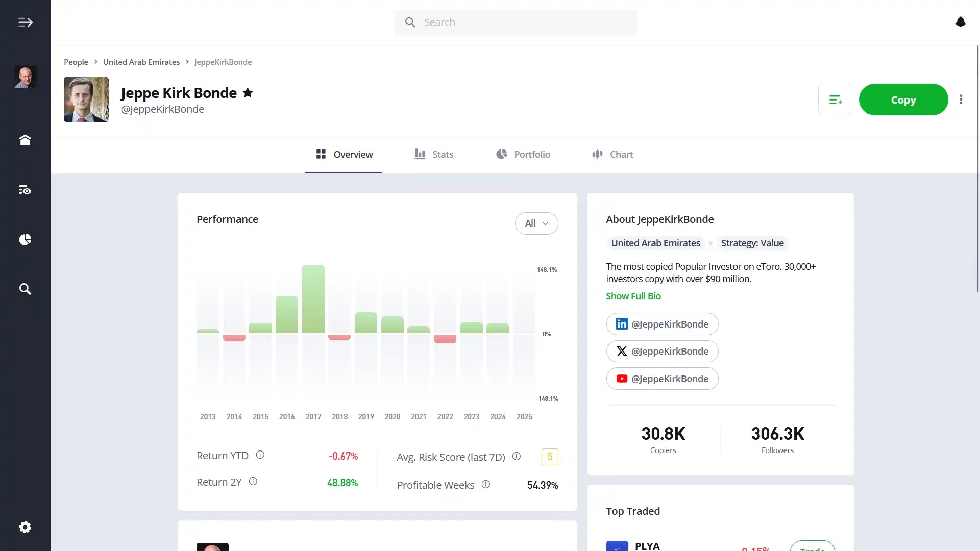Open the Watchlist eye icon in sidebar
This screenshot has width=980, height=551.
pyautogui.click(x=25, y=190)
